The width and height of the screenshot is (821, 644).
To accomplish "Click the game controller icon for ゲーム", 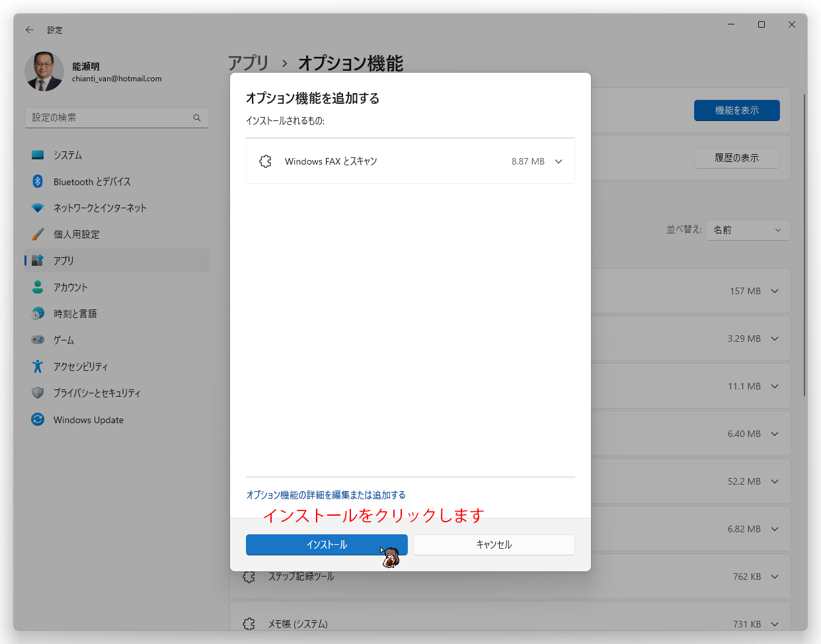I will point(38,340).
